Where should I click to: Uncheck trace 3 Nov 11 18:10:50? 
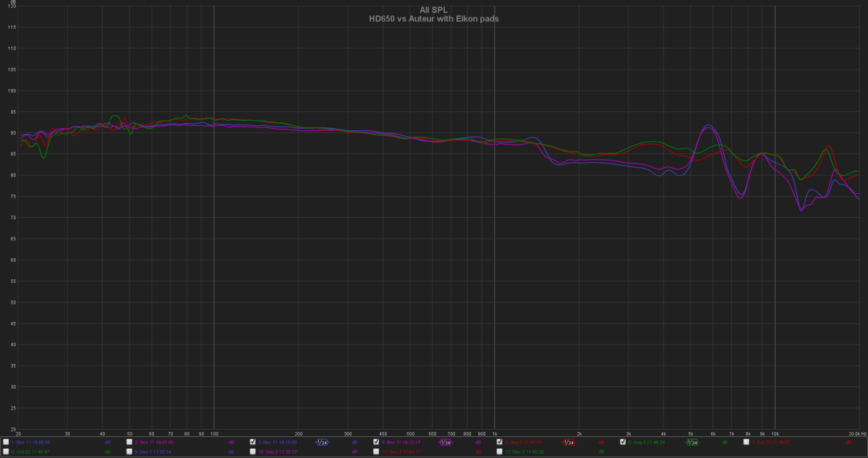click(252, 441)
